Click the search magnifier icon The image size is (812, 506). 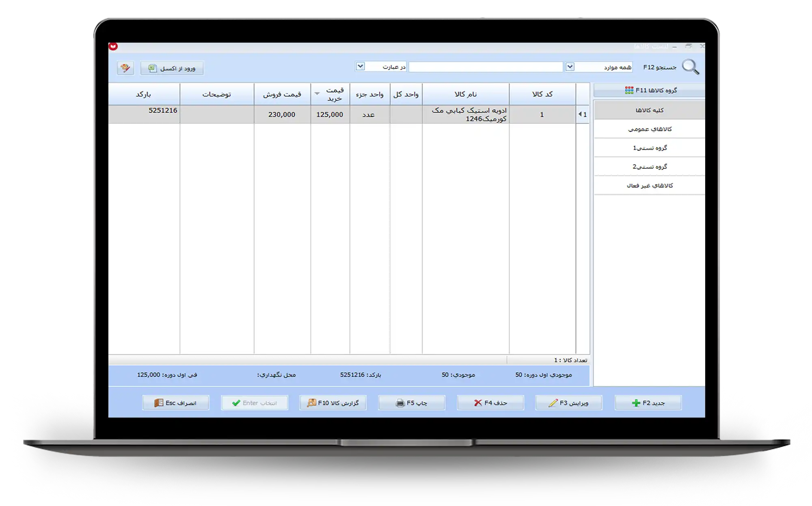(x=690, y=67)
